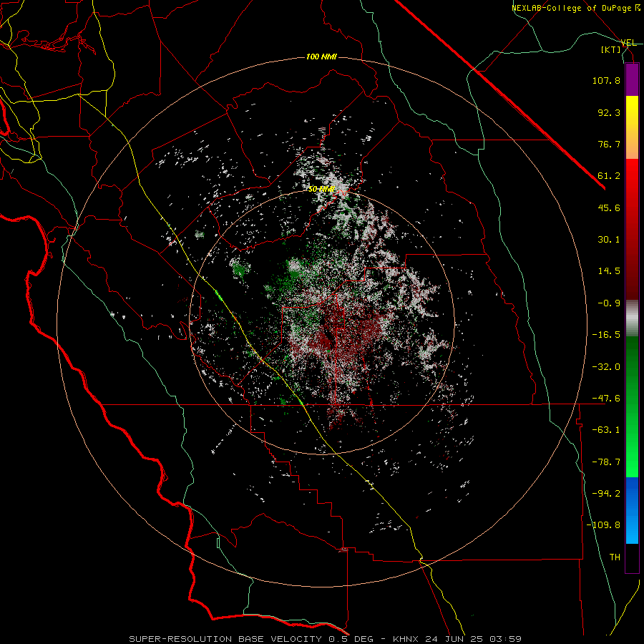Image resolution: width=644 pixels, height=644 pixels.
Task: Click the yellow-orange segment of the color bar
Action: pos(632,127)
